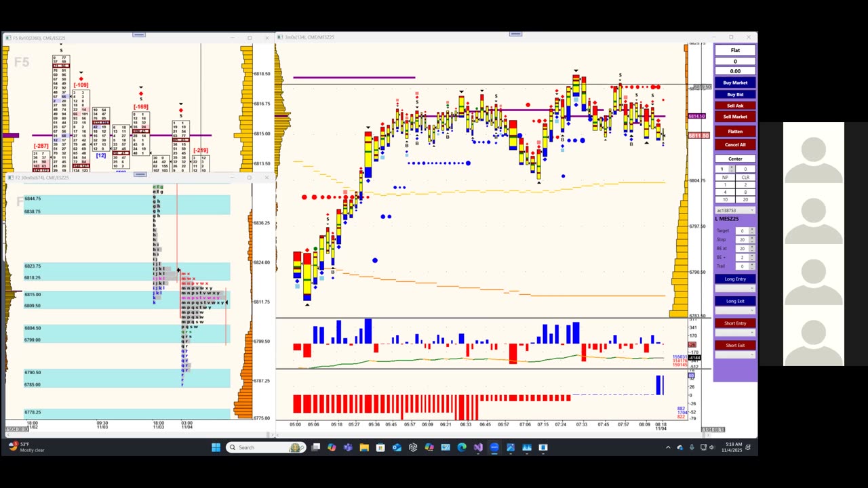Viewport: 868px width, 488px height.
Task: Click the F5 Rv10 chart window icon
Action: [9, 38]
